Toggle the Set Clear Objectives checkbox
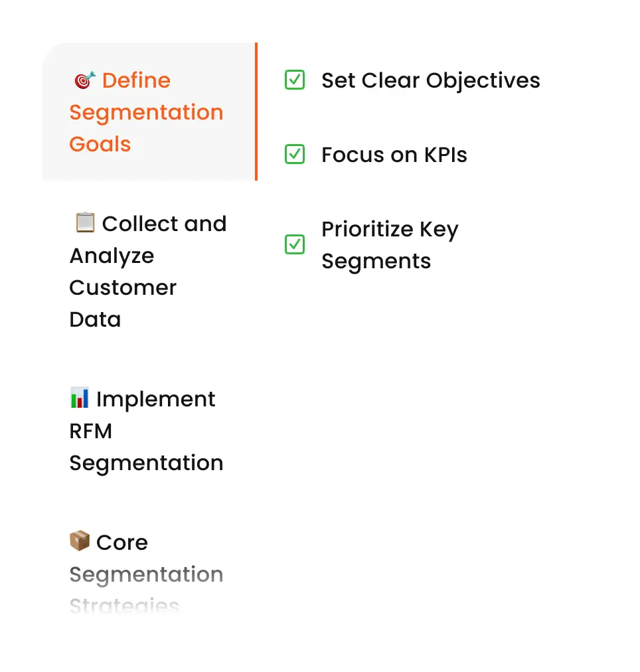Viewport: 640px width, 672px height. (x=294, y=80)
